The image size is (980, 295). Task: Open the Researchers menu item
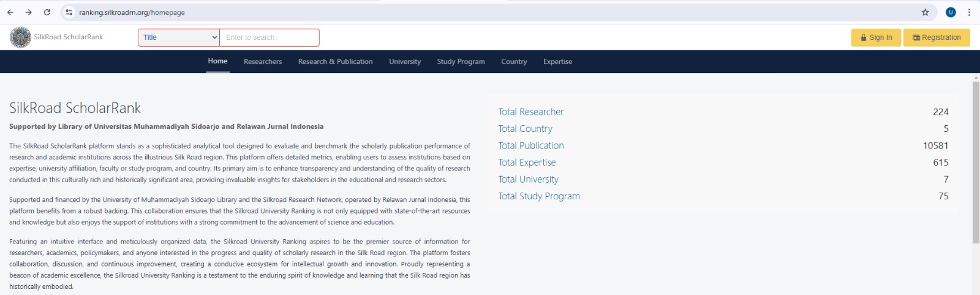(x=263, y=61)
